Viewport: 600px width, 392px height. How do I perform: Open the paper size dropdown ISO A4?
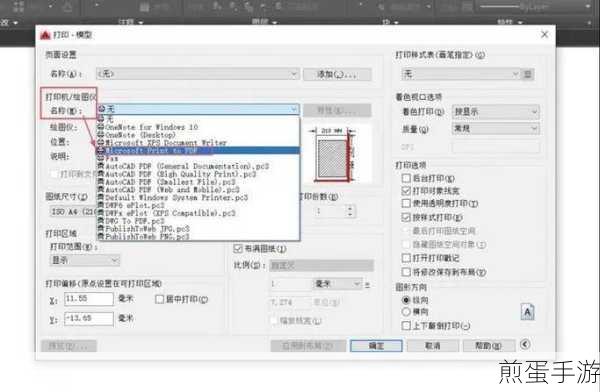(73, 211)
